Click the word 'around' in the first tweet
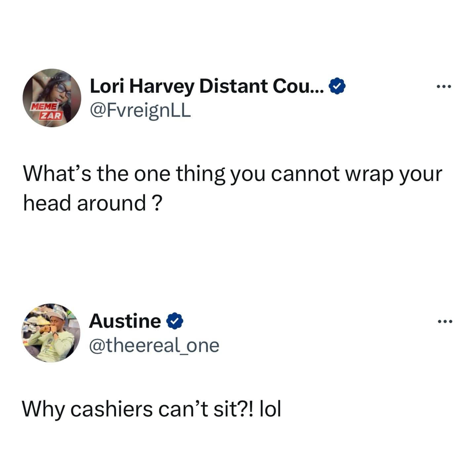Screen dimensions: 476x476 pos(111,203)
